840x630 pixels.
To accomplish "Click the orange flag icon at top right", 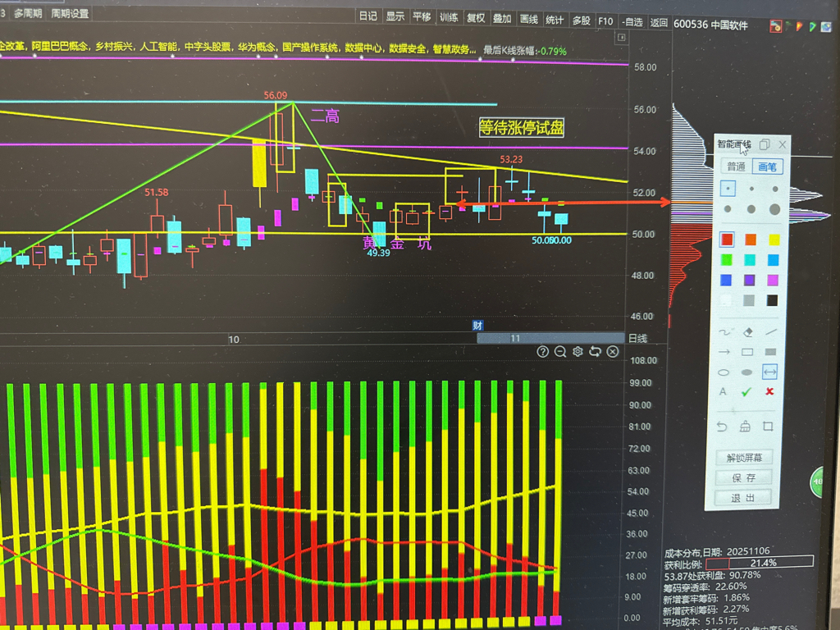I will pyautogui.click(x=800, y=25).
